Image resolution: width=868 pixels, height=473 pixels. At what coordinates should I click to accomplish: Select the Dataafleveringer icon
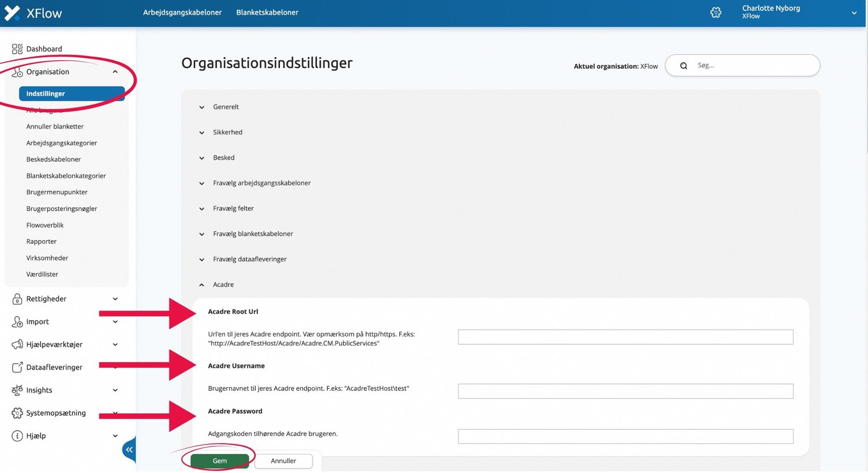tap(17, 367)
